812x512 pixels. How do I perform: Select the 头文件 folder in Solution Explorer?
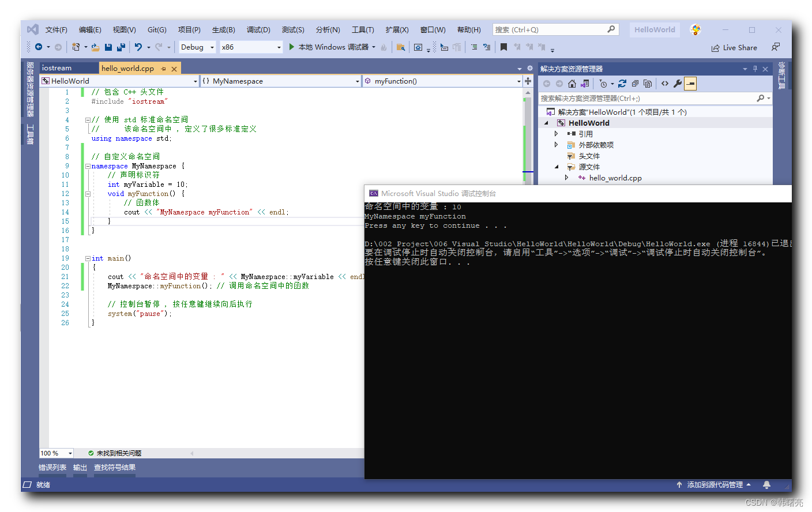click(x=589, y=156)
